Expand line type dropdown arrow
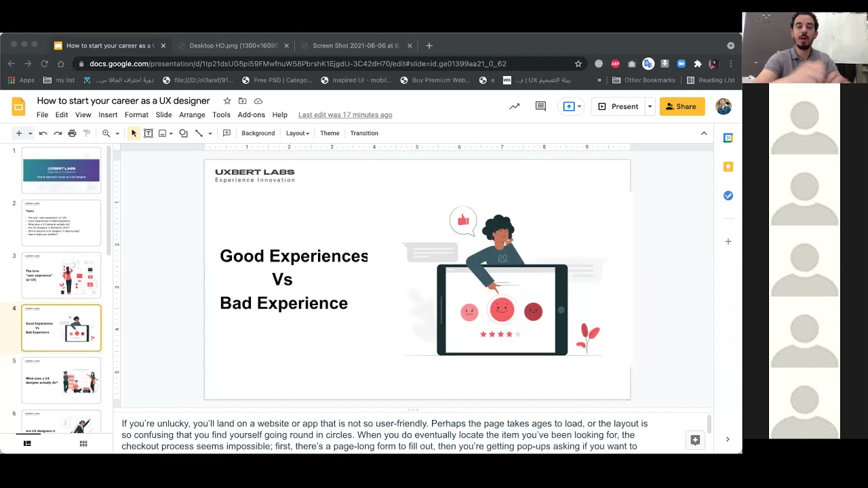 210,134
